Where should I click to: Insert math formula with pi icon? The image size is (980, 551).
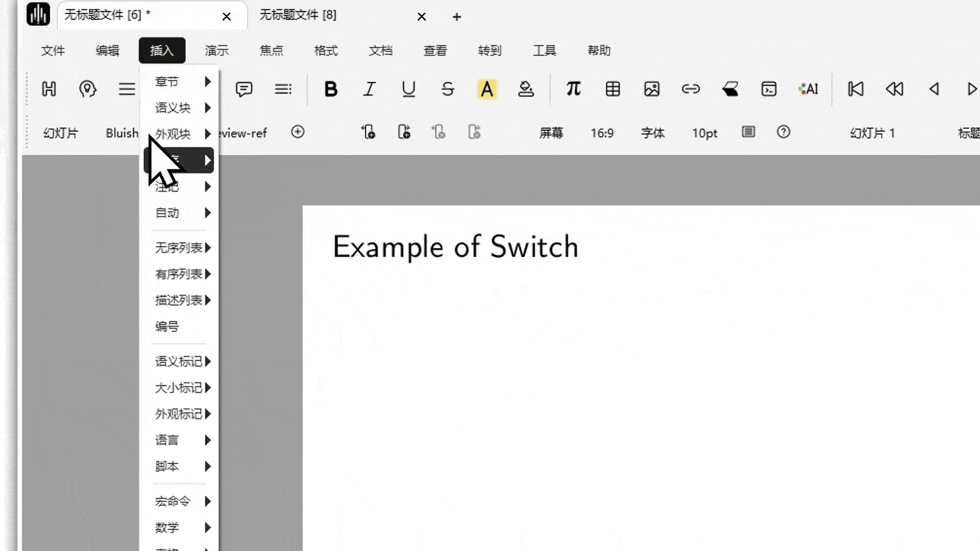click(573, 89)
